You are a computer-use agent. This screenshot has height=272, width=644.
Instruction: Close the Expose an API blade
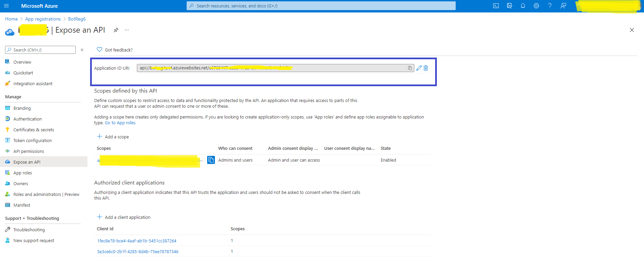click(632, 30)
